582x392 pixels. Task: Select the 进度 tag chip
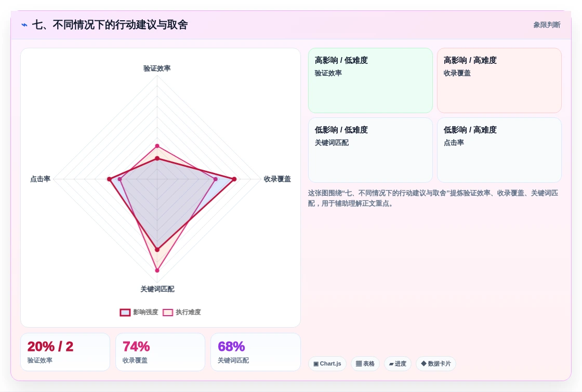[398, 364]
